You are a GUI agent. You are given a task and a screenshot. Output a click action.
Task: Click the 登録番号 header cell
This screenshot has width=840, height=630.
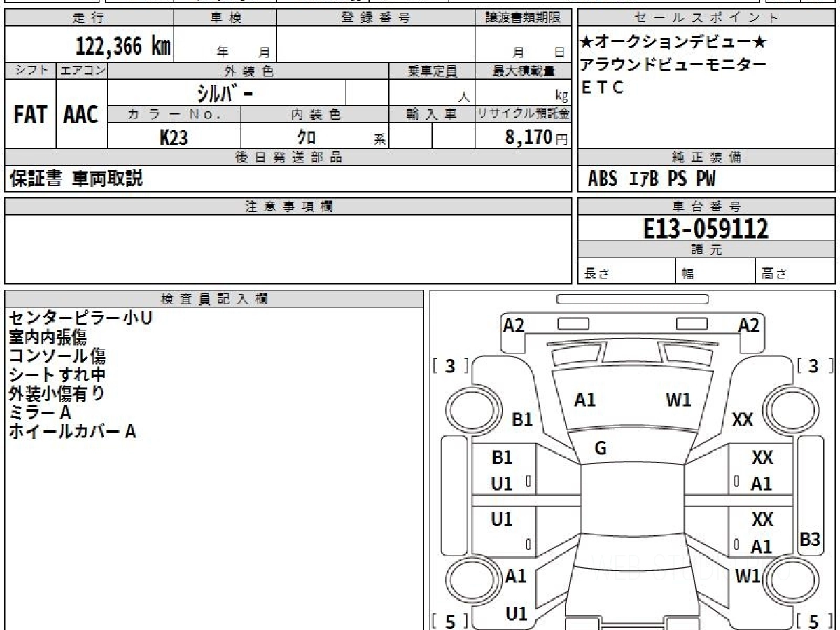(x=376, y=18)
